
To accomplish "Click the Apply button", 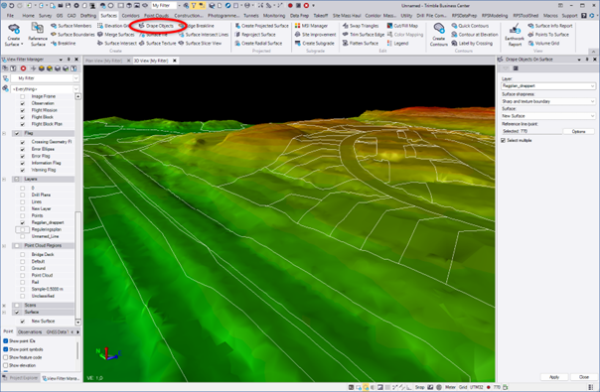I will (554, 377).
